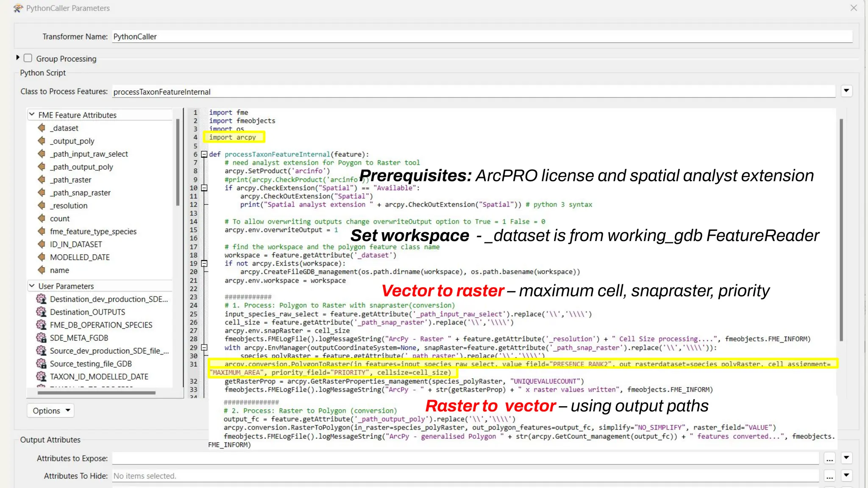Screen dimensions: 868x488
Task: Click the attribute tree vertical scrollbar
Action: [x=178, y=163]
